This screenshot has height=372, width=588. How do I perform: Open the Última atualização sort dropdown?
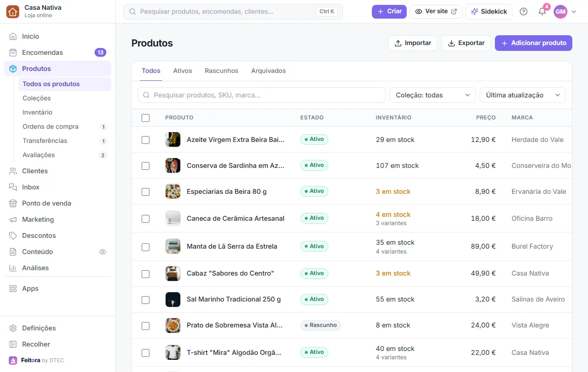click(523, 95)
